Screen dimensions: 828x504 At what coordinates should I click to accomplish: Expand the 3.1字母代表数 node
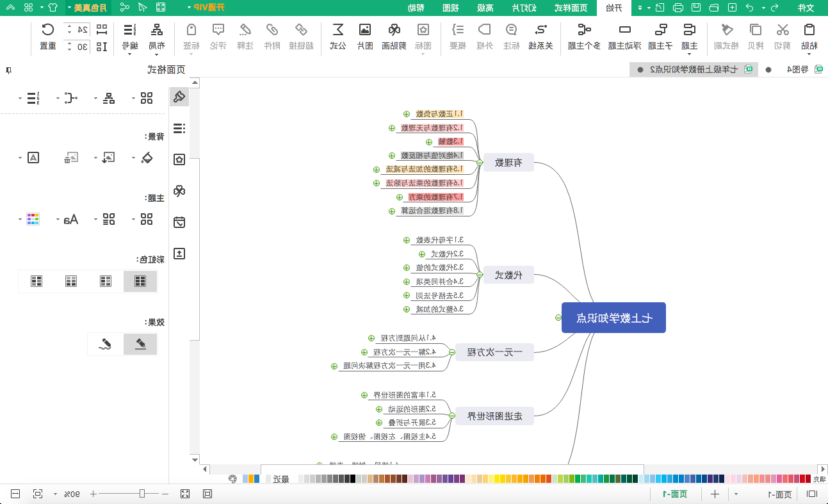(407, 240)
